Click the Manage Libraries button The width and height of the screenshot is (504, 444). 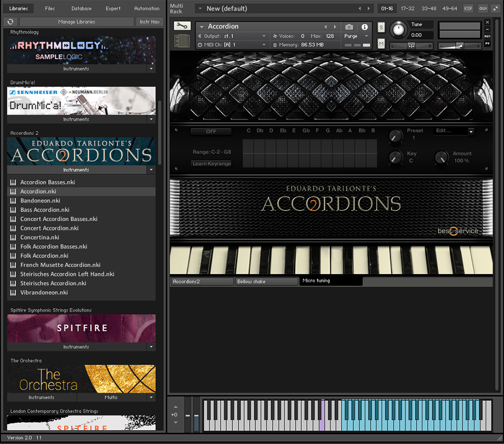(x=77, y=22)
